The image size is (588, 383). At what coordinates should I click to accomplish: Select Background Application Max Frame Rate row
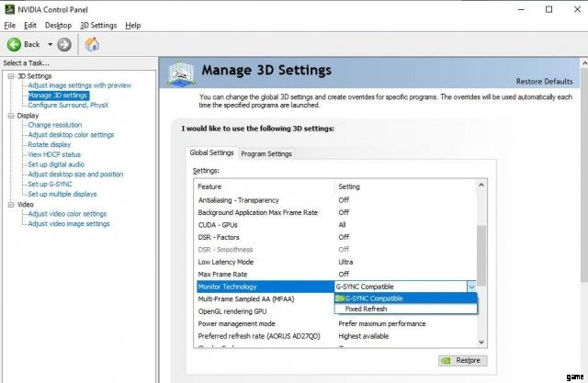336,212
